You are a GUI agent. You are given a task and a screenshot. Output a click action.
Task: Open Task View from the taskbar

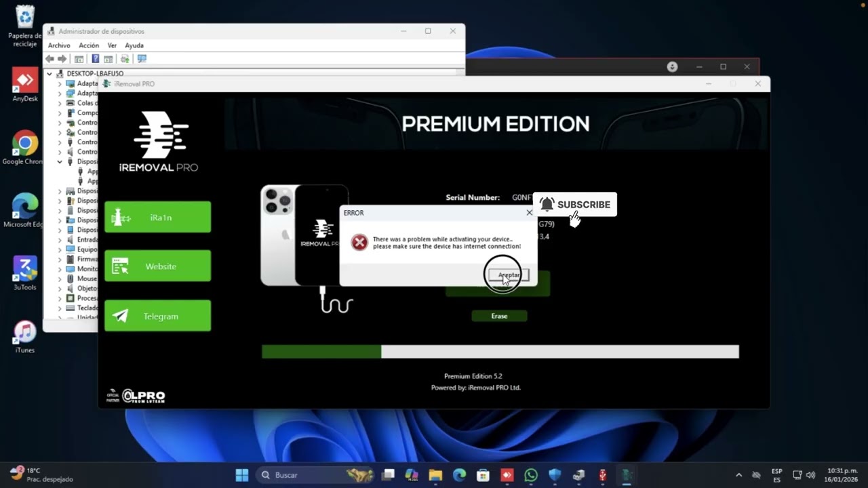click(x=388, y=475)
